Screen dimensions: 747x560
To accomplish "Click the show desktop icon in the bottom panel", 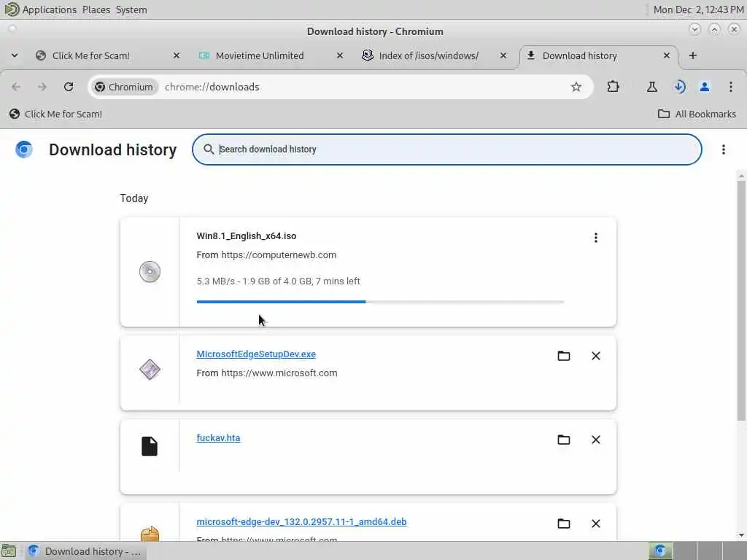I will pyautogui.click(x=9, y=551).
